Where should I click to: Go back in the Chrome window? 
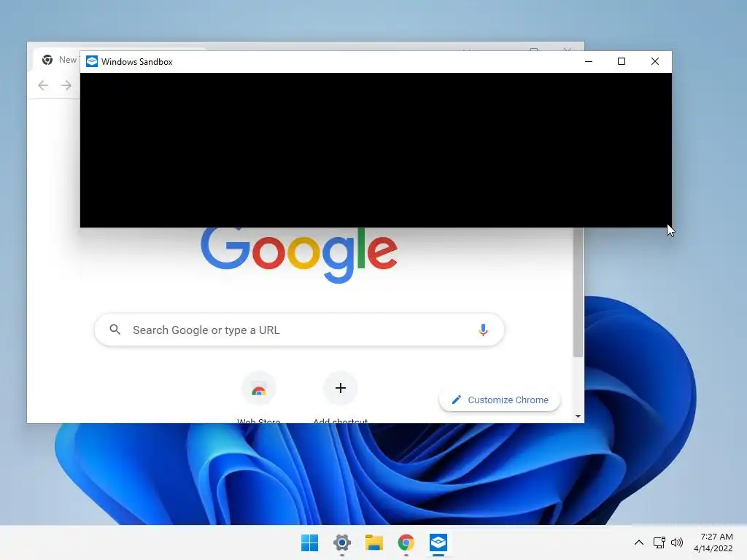43,85
